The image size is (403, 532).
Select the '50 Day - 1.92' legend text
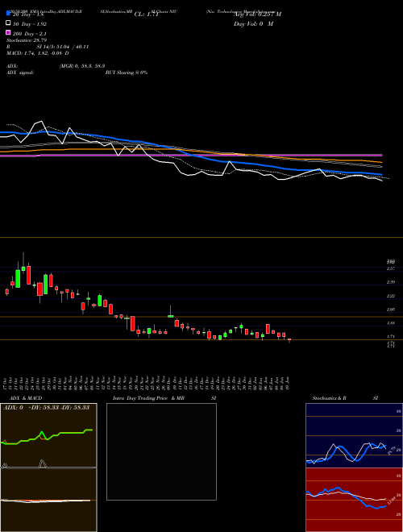coord(30,24)
